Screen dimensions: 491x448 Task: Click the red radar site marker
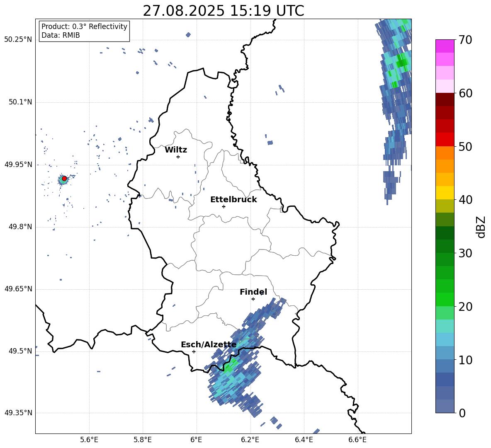[x=64, y=179]
